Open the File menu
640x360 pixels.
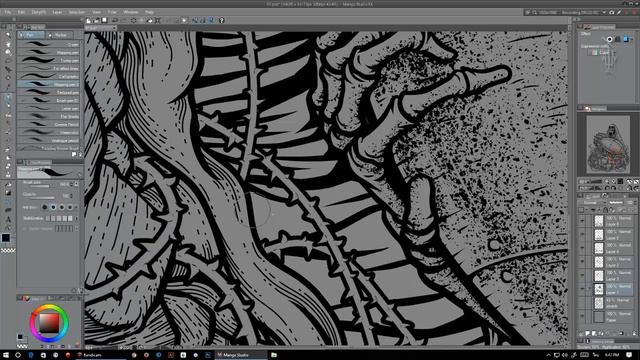click(8, 12)
